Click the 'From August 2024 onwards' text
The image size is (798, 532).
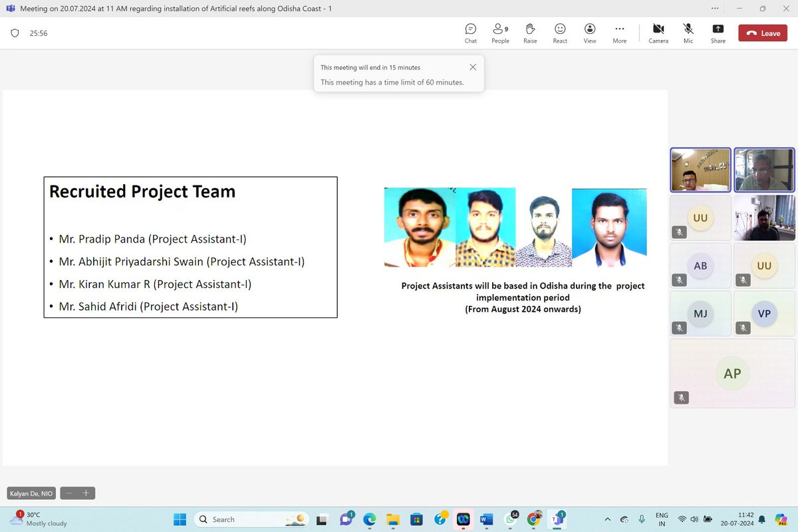pos(523,309)
